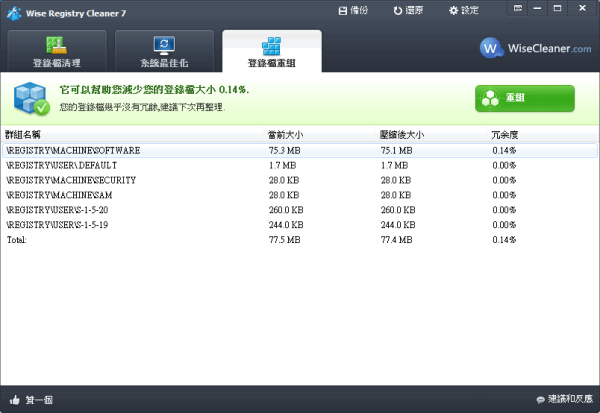
Task: Click the green headline mentioning 0.14%
Action: point(154,90)
